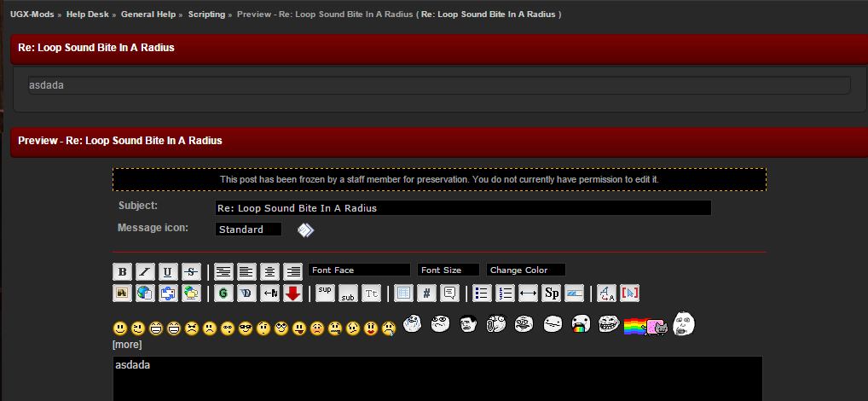Open Help Desk breadcrumb link
This screenshot has height=401, width=868.
[x=88, y=15]
